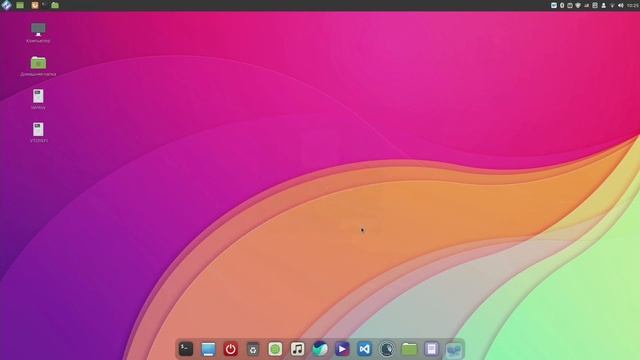Viewport: 640px width, 360px height.
Task: Open the main menu launcher in the top panel
Action: 6,5
